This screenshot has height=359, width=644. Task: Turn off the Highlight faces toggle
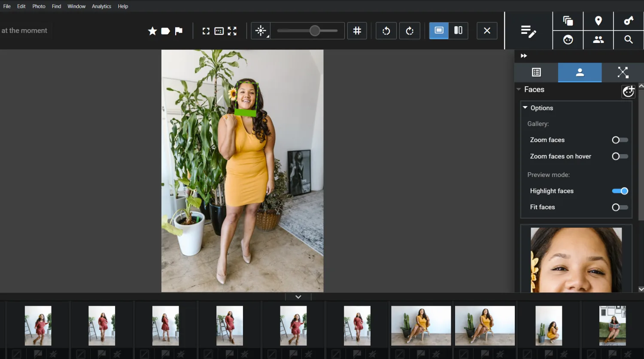(620, 191)
